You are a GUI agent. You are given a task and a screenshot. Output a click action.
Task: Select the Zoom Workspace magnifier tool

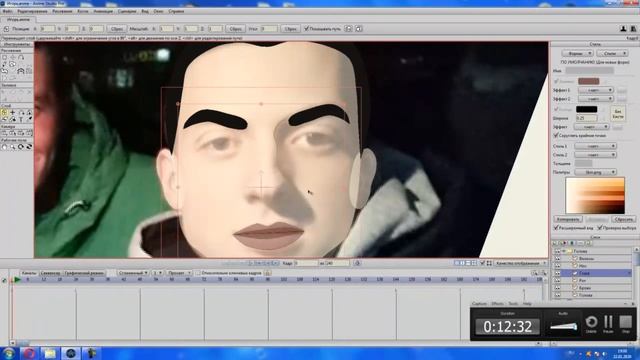tap(13, 147)
